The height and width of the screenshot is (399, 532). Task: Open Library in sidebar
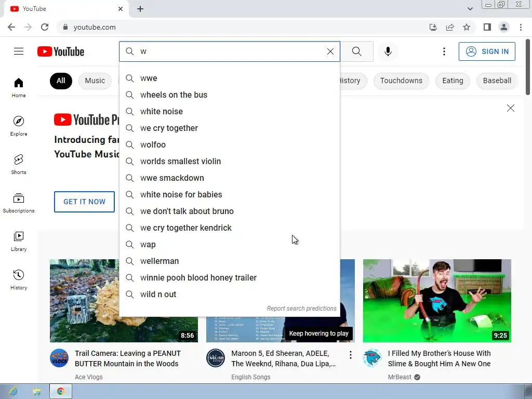click(19, 241)
